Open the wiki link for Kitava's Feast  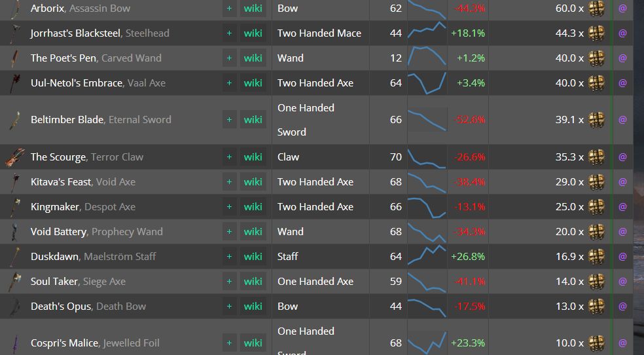coord(253,182)
